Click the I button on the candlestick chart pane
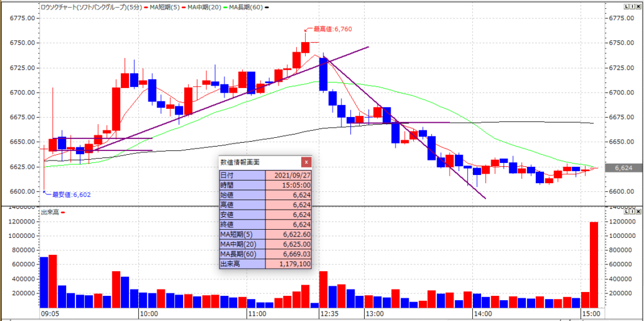Image resolution: width=644 pixels, height=321 pixels. [633, 6]
